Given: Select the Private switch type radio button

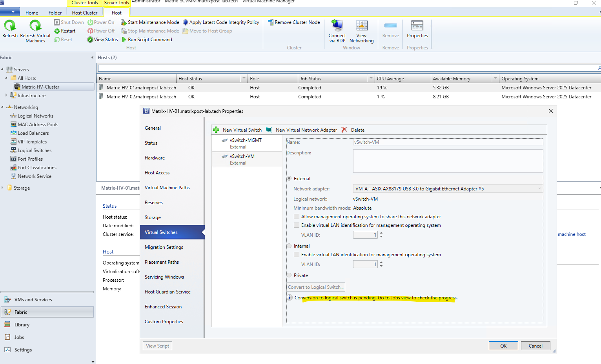Looking at the screenshot, I should tap(290, 275).
